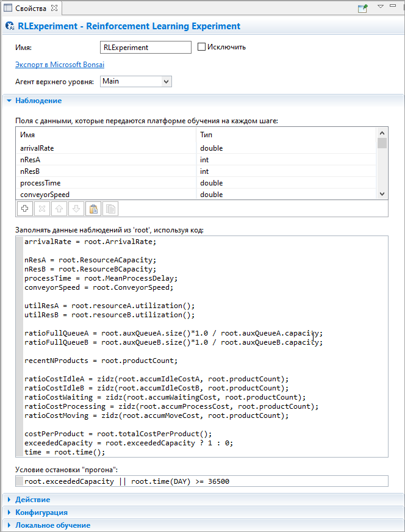
Task: Select the arrivalRate row
Action: coord(196,148)
